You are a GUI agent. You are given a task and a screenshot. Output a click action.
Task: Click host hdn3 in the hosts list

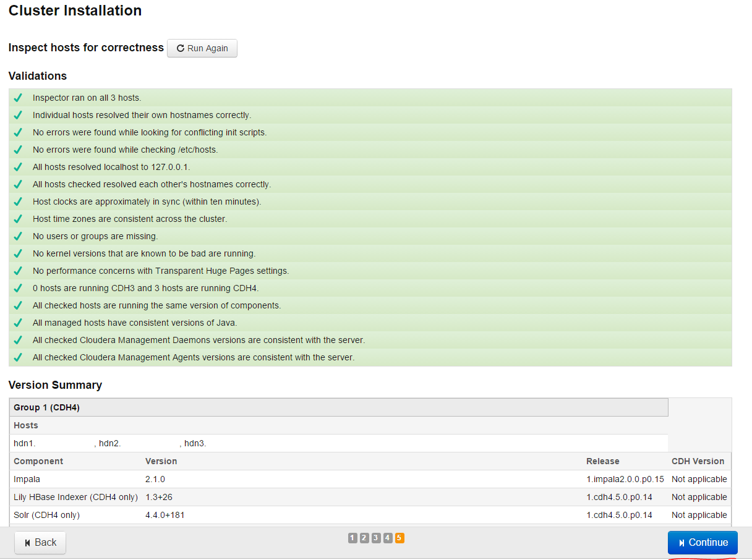coord(195,443)
